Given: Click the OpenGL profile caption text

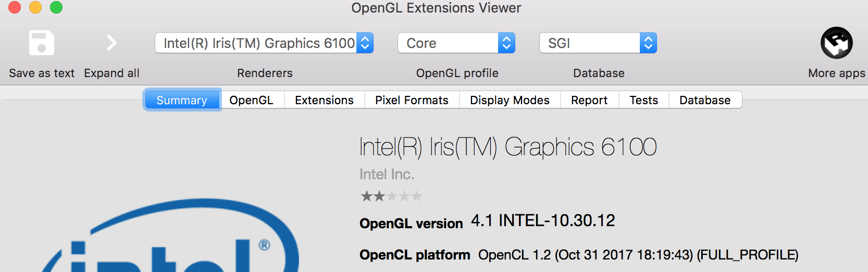Looking at the screenshot, I should click(x=457, y=73).
